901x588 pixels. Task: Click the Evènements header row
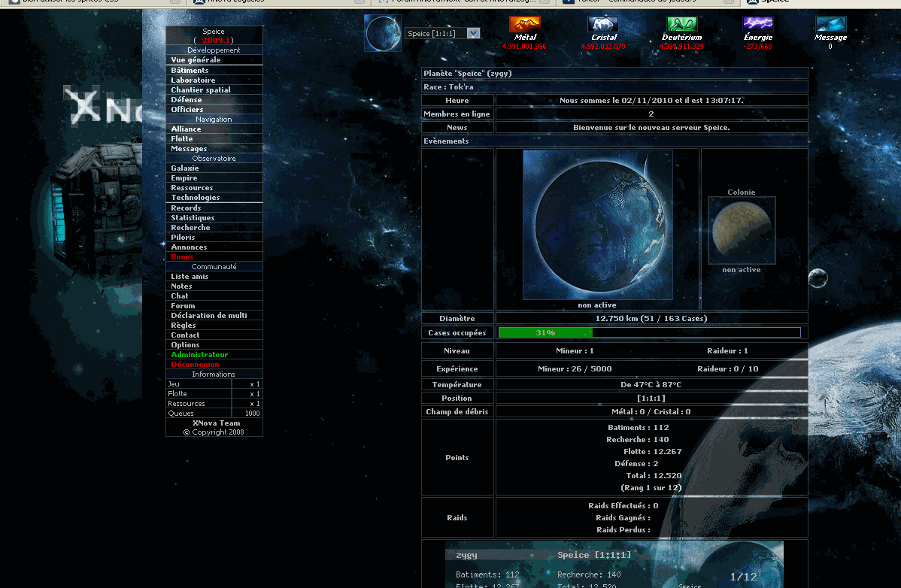614,141
